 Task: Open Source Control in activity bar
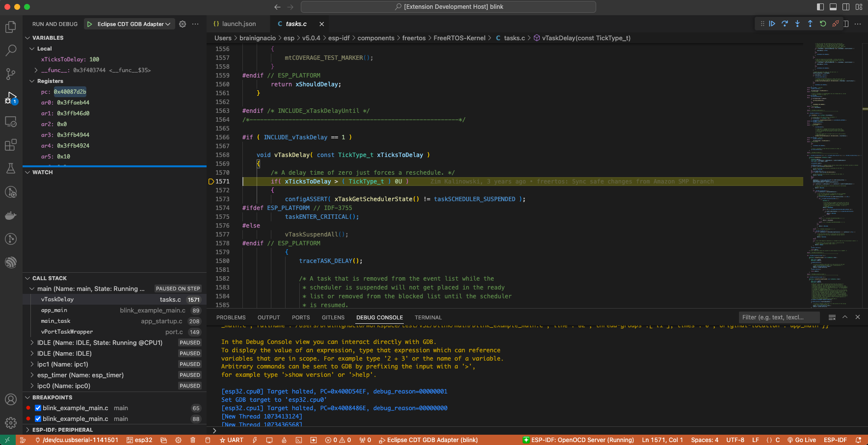(x=11, y=74)
